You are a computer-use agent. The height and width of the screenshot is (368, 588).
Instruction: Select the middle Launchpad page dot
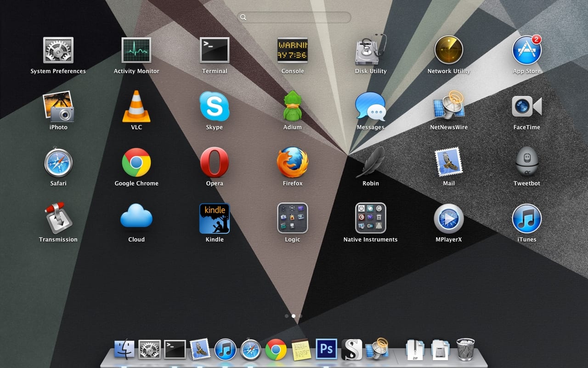click(x=294, y=316)
